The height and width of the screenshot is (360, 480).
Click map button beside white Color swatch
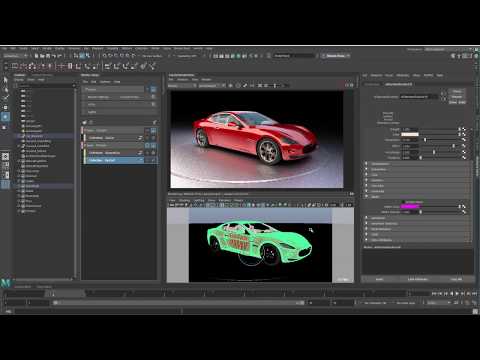[x=464, y=134]
